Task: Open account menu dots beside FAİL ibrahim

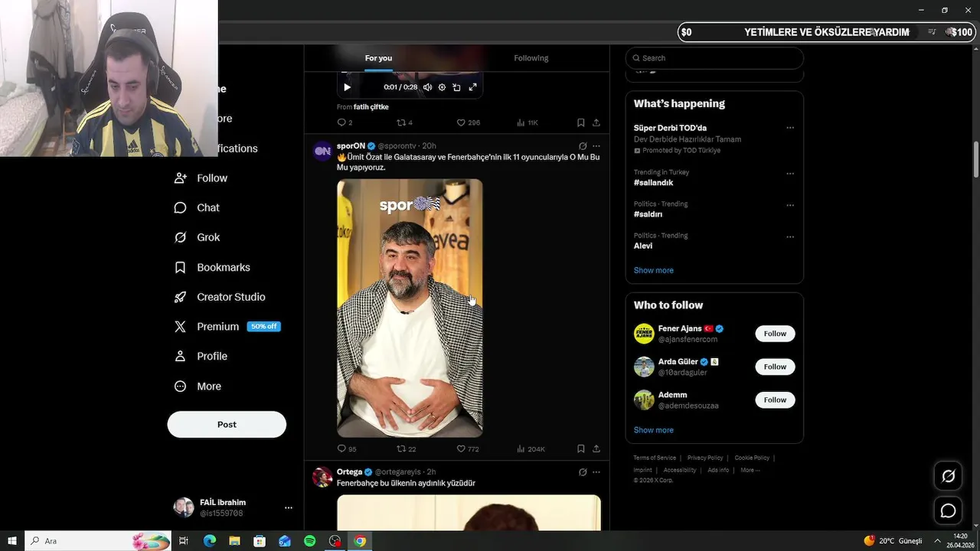Action: [x=289, y=508]
